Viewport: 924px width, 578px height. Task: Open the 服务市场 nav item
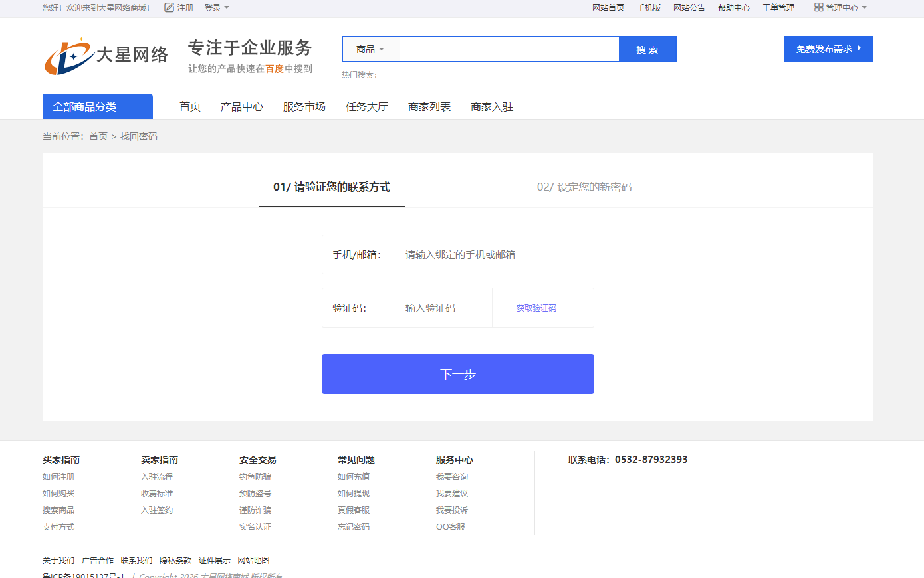tap(304, 106)
